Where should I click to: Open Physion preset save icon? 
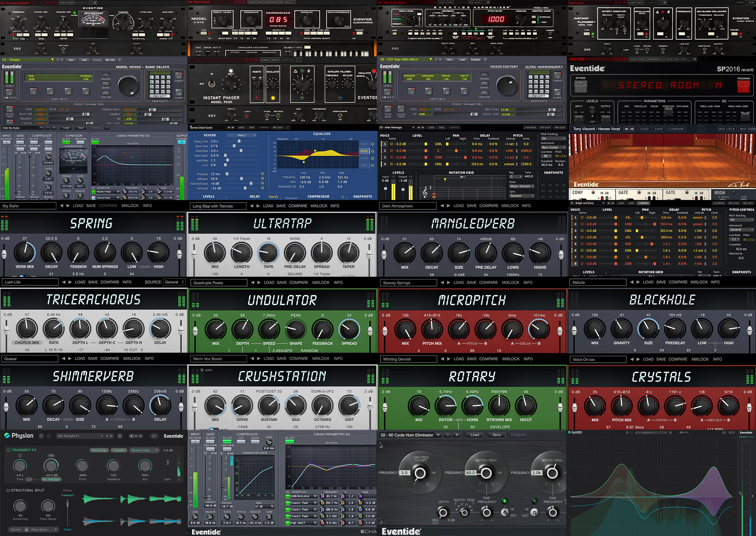[120, 436]
